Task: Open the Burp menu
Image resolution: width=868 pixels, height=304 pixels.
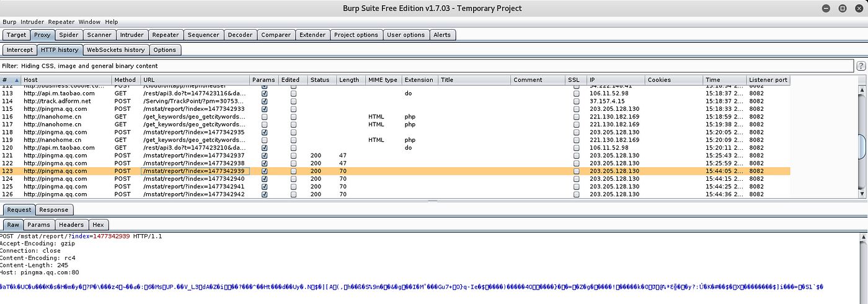Action: click(9, 22)
